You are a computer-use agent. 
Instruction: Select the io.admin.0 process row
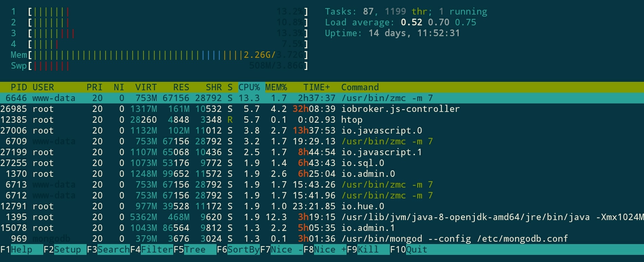322,174
